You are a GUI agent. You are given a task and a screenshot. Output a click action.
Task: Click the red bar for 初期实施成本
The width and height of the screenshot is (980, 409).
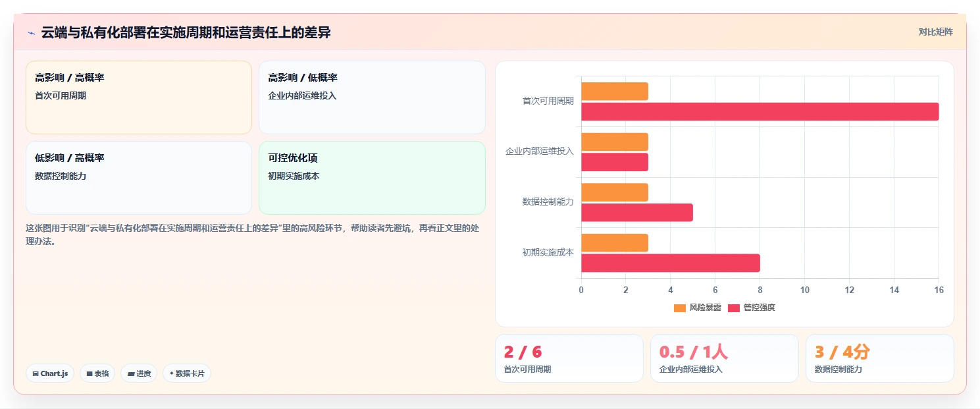(x=671, y=263)
